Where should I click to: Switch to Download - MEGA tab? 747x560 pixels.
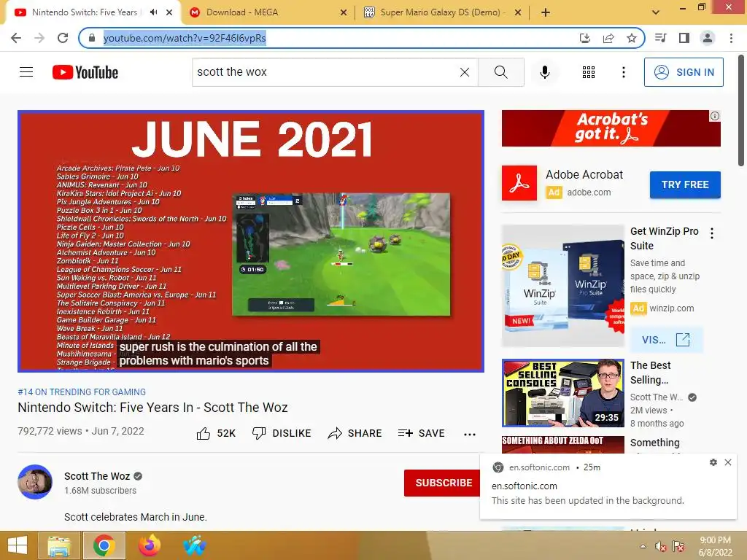(268, 12)
